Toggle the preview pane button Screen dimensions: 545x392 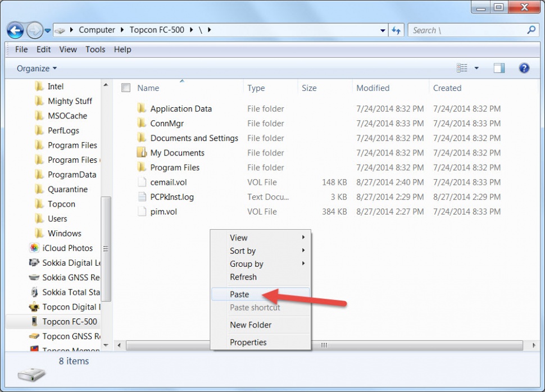coord(499,68)
